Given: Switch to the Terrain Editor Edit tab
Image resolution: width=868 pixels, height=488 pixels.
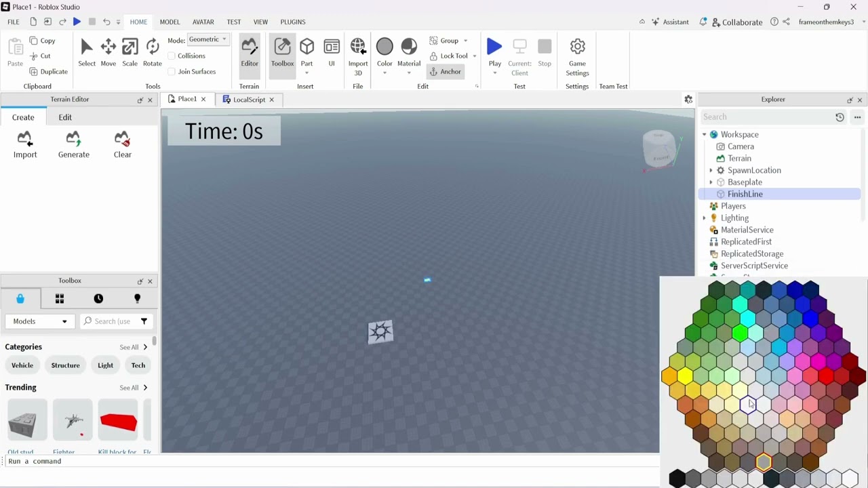Looking at the screenshot, I should 65,117.
